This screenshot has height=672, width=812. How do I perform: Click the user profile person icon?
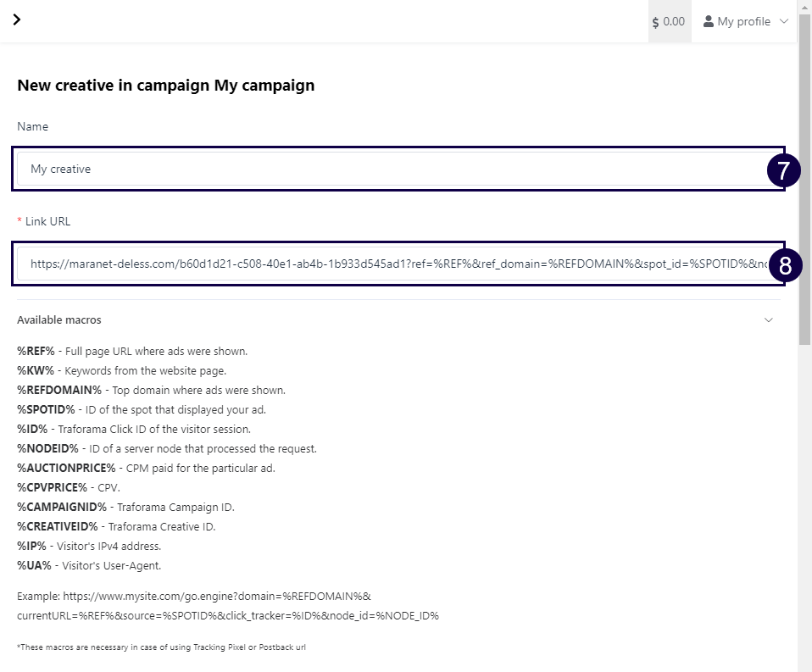click(709, 21)
